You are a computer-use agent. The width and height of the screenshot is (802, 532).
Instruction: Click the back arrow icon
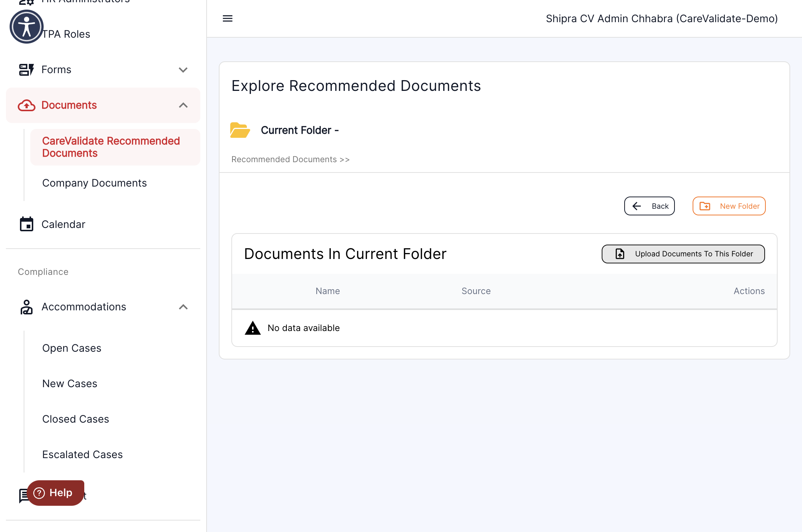point(637,206)
